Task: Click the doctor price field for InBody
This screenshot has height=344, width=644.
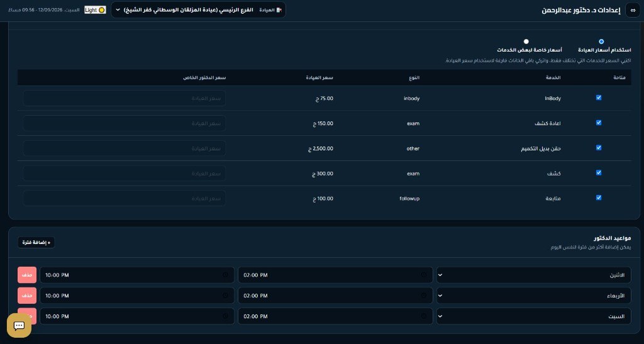Action: (x=125, y=99)
